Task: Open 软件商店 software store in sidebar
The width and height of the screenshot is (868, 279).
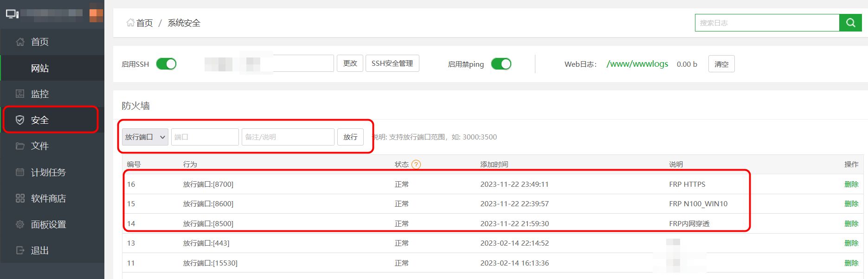Action: (x=48, y=198)
